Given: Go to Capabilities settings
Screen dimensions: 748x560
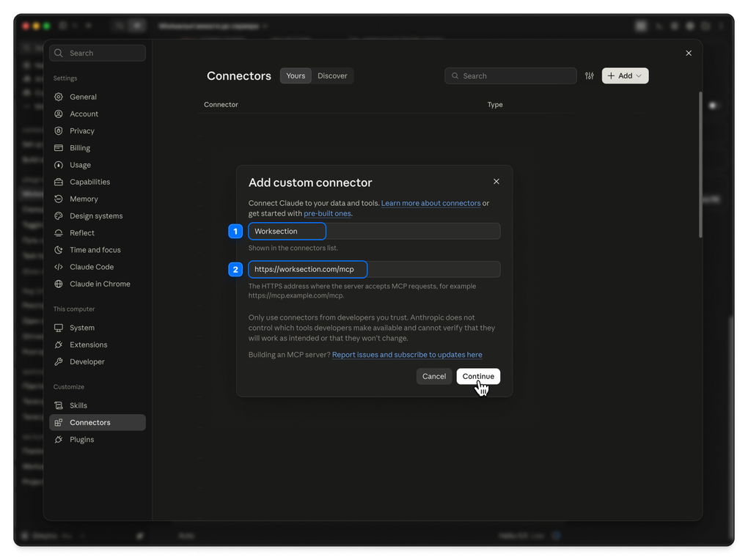Looking at the screenshot, I should 98,182.
